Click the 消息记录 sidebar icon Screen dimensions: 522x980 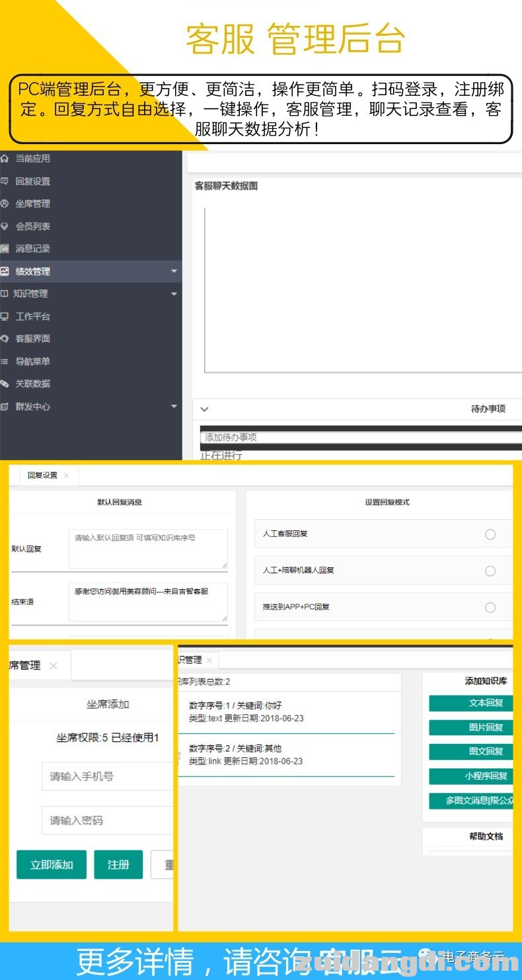(x=5, y=249)
